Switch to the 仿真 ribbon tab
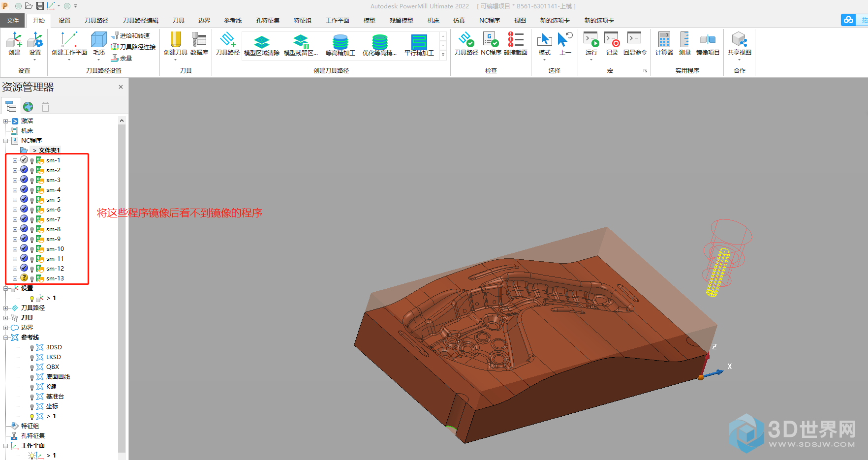This screenshot has height=460, width=868. 459,20
